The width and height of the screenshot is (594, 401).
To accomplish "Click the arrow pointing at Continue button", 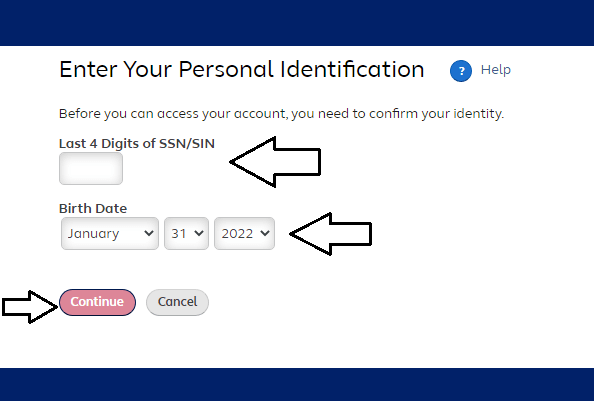I will [30, 307].
